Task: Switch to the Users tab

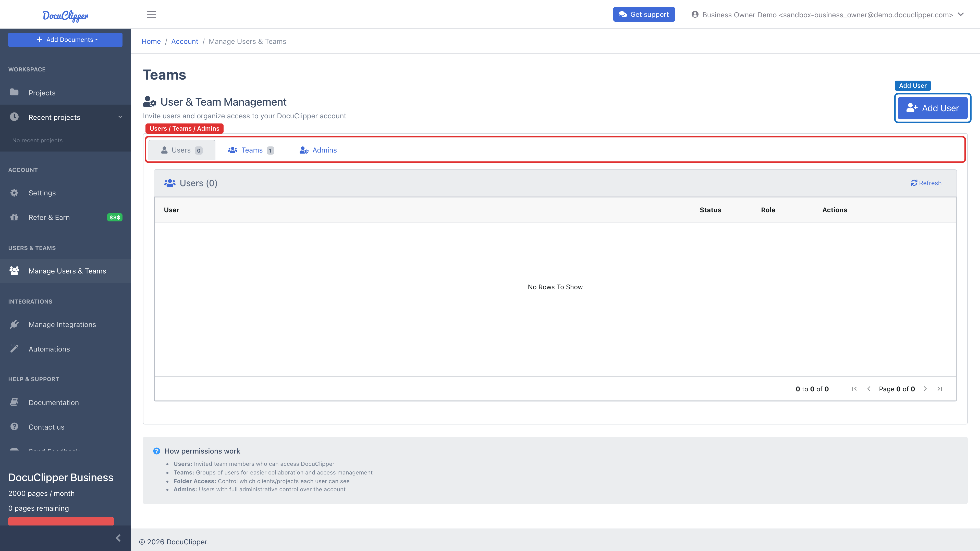Action: coord(182,150)
